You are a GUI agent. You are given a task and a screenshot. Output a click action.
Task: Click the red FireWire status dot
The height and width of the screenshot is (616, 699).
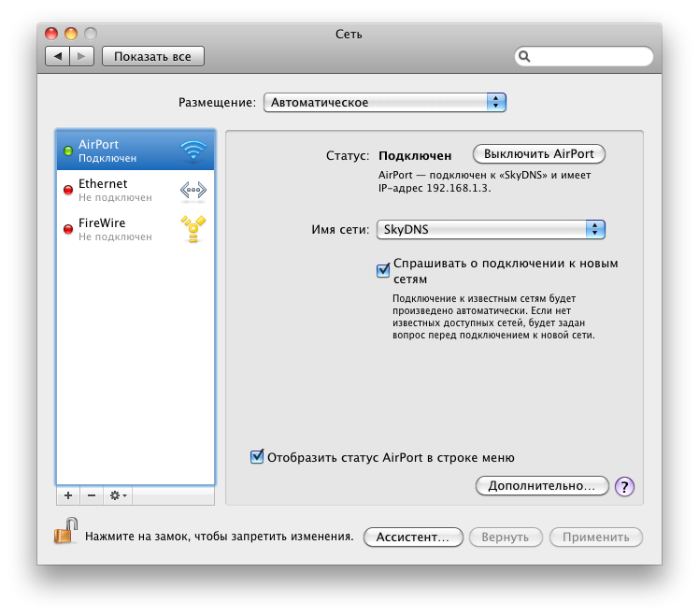68,229
